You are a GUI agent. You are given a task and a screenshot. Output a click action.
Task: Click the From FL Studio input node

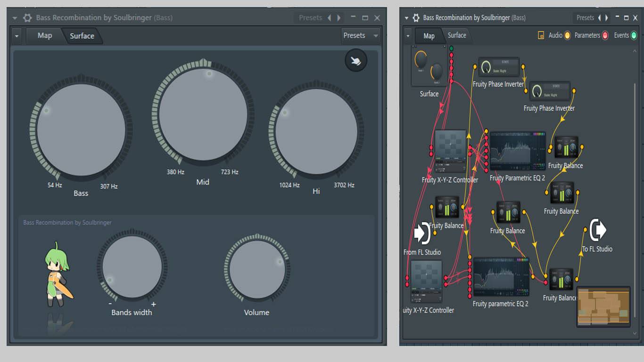coord(422,233)
